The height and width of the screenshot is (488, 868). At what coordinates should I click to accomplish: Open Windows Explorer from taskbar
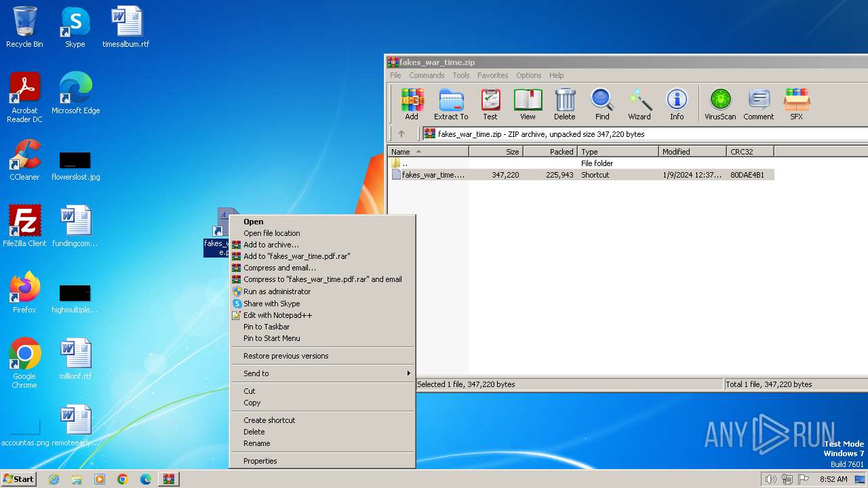[x=77, y=479]
